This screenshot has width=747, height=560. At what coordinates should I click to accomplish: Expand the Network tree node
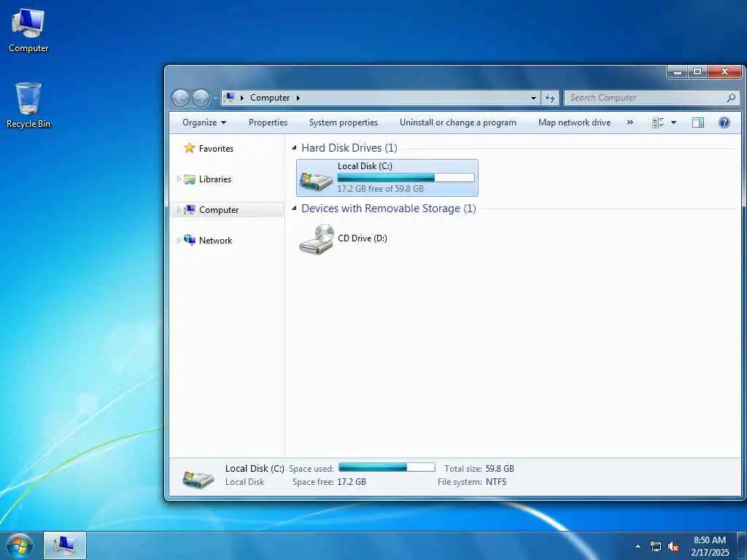[x=179, y=241]
